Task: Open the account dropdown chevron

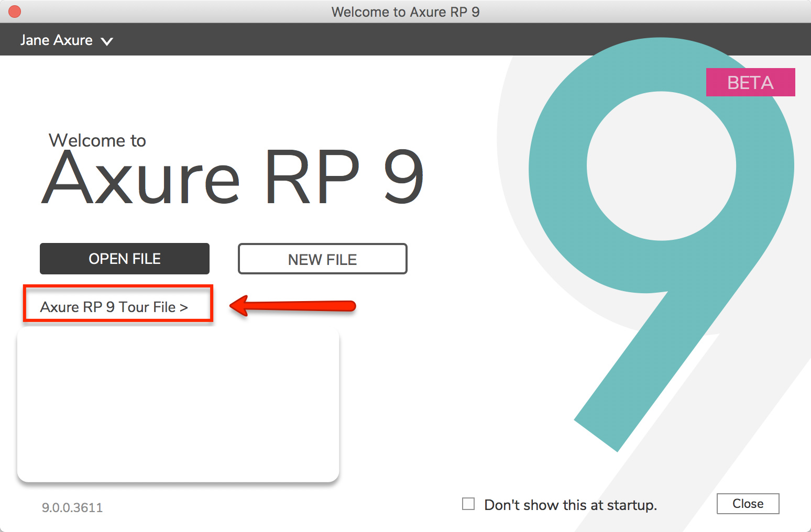Action: [x=108, y=40]
